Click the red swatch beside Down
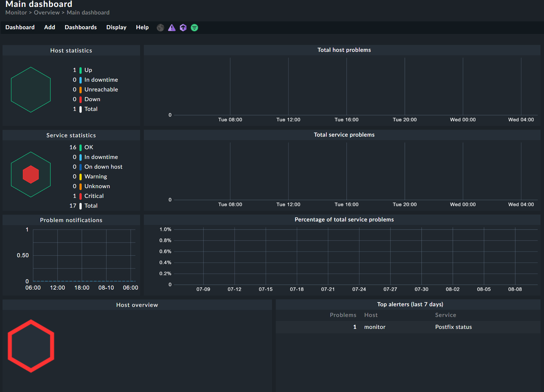The height and width of the screenshot is (392, 544). [x=81, y=100]
